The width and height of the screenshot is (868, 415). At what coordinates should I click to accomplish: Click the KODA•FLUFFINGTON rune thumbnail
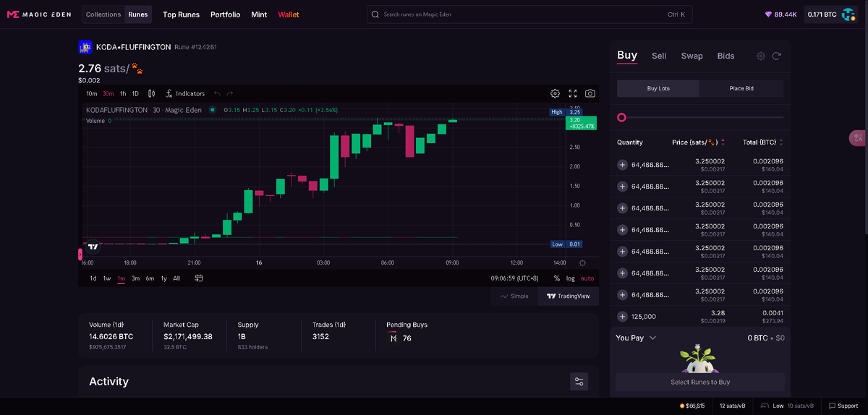[x=85, y=47]
